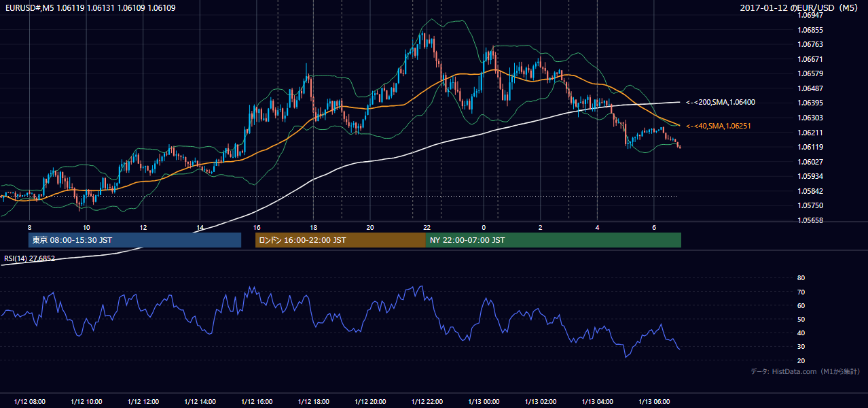Click the bottom time label 1/13 02:00
This screenshot has height=408, width=868.
pos(541,402)
